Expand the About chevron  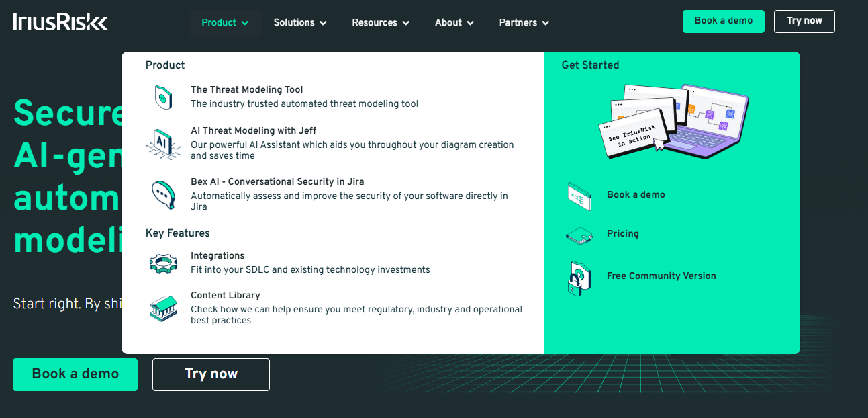[470, 23]
